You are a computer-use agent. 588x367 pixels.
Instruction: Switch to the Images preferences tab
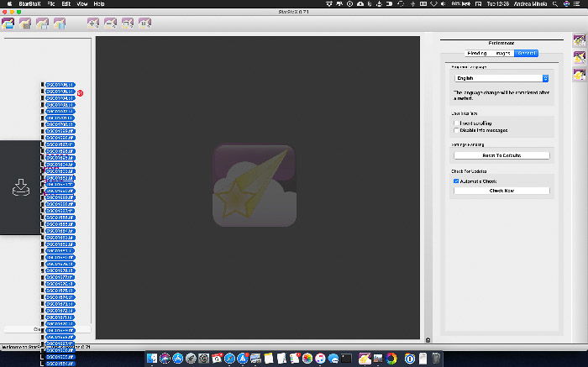[x=502, y=53]
